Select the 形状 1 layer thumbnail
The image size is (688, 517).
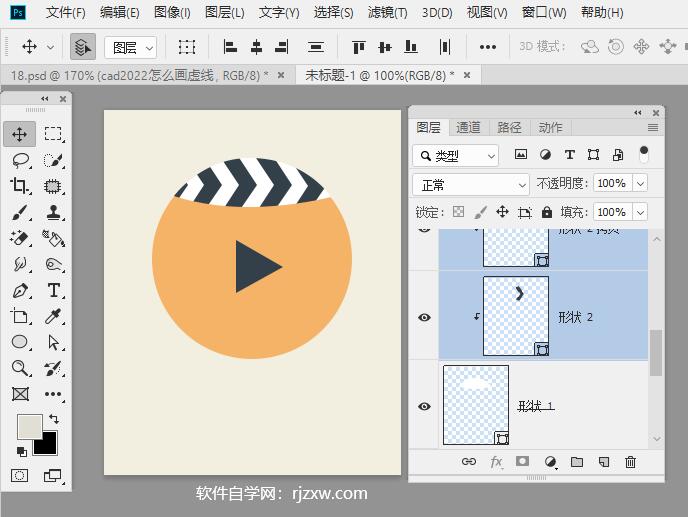point(476,405)
